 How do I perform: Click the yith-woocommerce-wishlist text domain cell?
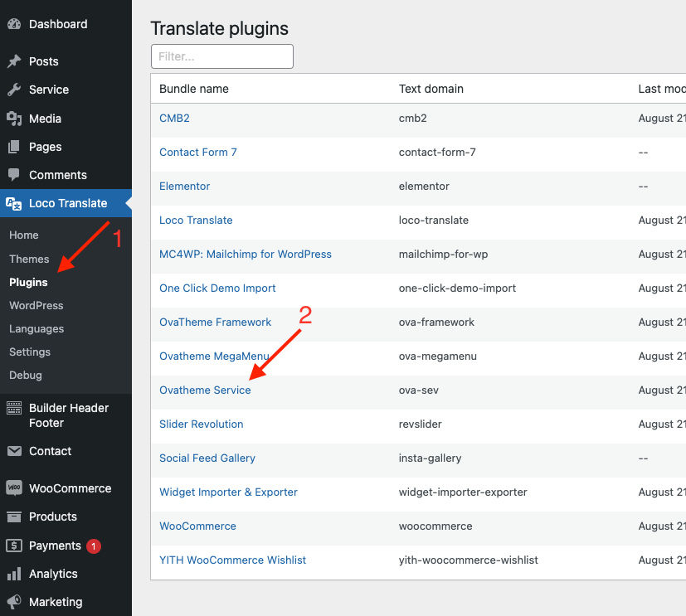(469, 560)
